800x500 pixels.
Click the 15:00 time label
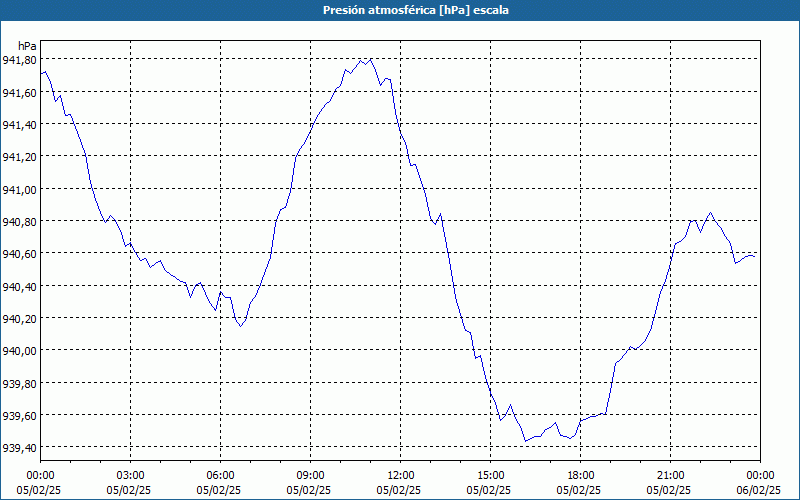[490, 475]
